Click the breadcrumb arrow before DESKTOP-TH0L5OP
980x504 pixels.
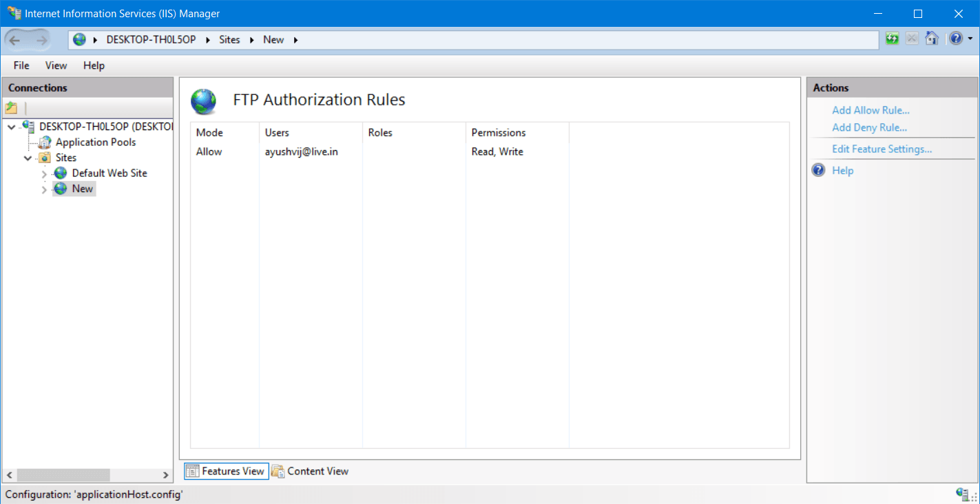coord(95,40)
